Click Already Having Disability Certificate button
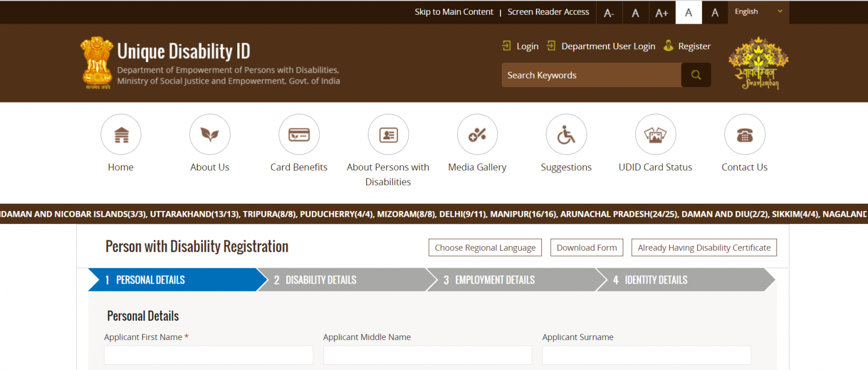868x370 pixels. pos(704,248)
